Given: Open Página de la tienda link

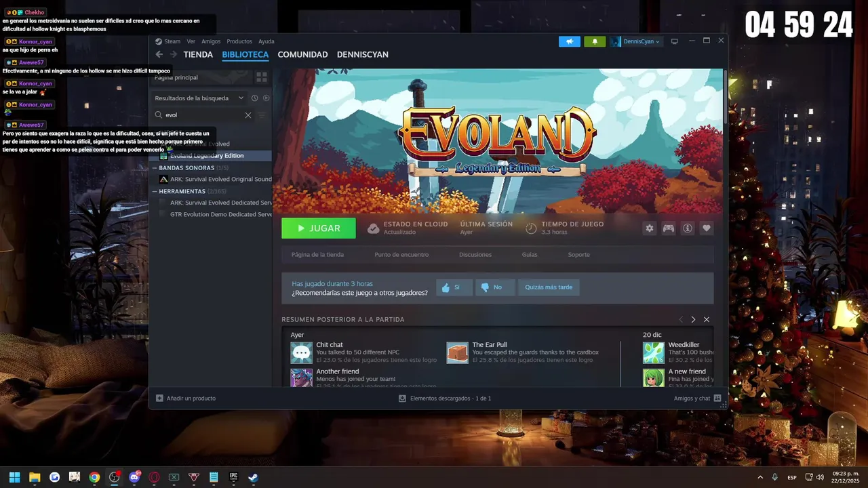Looking at the screenshot, I should (317, 255).
